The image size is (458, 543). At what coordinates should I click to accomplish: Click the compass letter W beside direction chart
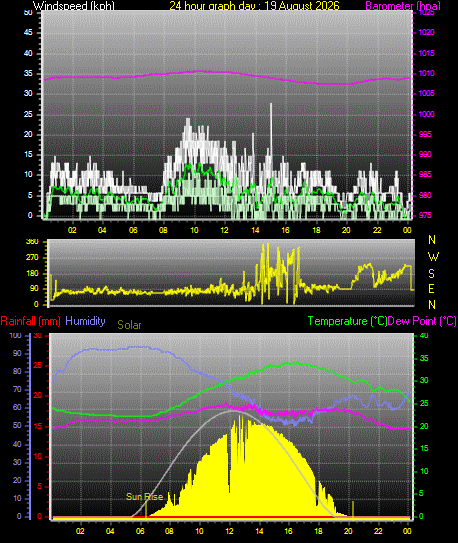433,257
